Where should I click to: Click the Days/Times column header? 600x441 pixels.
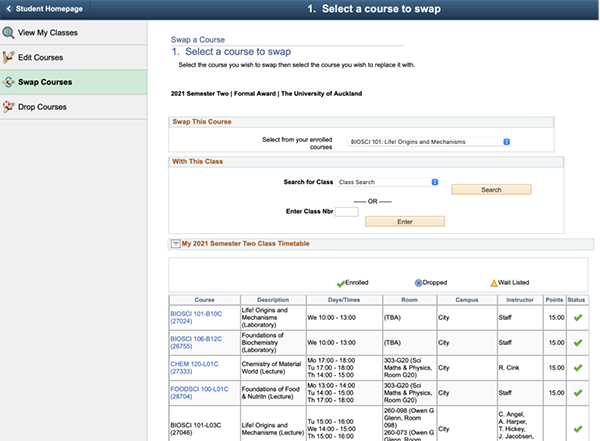pyautogui.click(x=344, y=300)
